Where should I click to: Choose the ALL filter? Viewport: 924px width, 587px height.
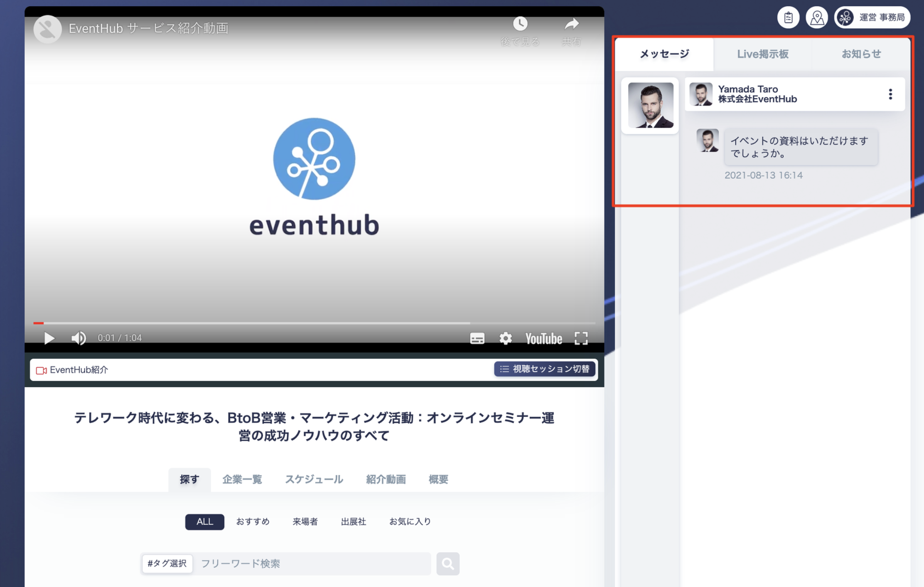[x=204, y=521]
